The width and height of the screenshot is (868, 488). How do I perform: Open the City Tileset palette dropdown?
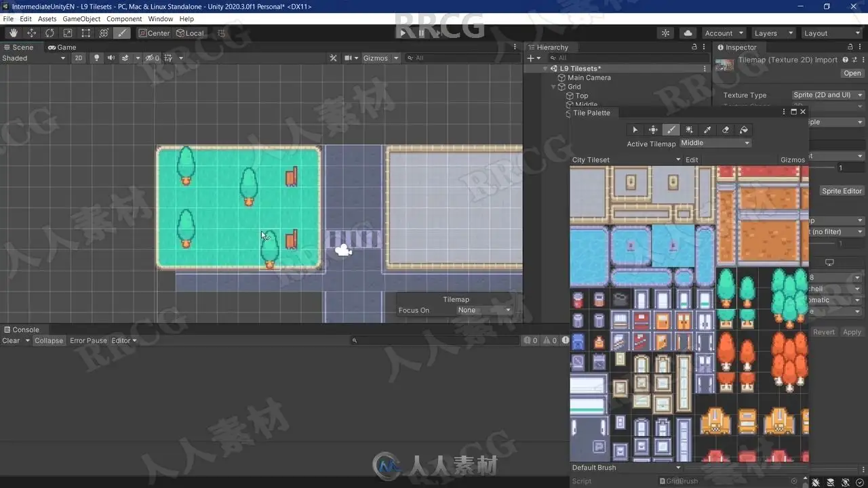click(x=626, y=160)
